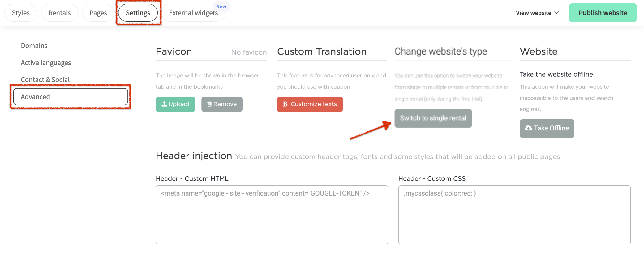Click the upload icon in Upload button
The height and width of the screenshot is (277, 644).
[x=164, y=104]
